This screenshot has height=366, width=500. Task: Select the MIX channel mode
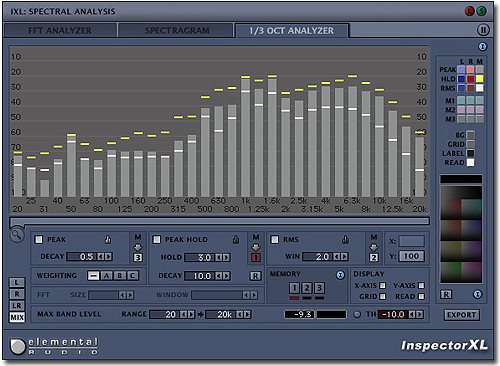(x=17, y=317)
